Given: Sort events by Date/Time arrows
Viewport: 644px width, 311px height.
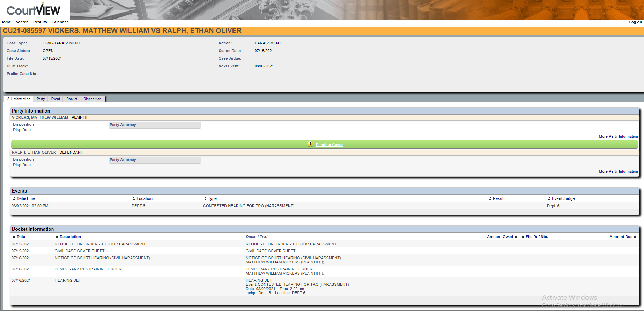Looking at the screenshot, I should tap(14, 199).
